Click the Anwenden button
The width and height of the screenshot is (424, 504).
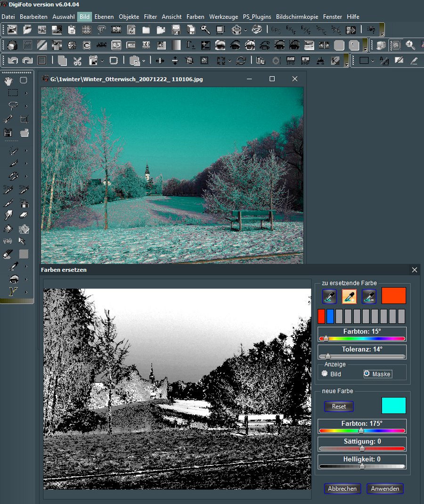(385, 489)
